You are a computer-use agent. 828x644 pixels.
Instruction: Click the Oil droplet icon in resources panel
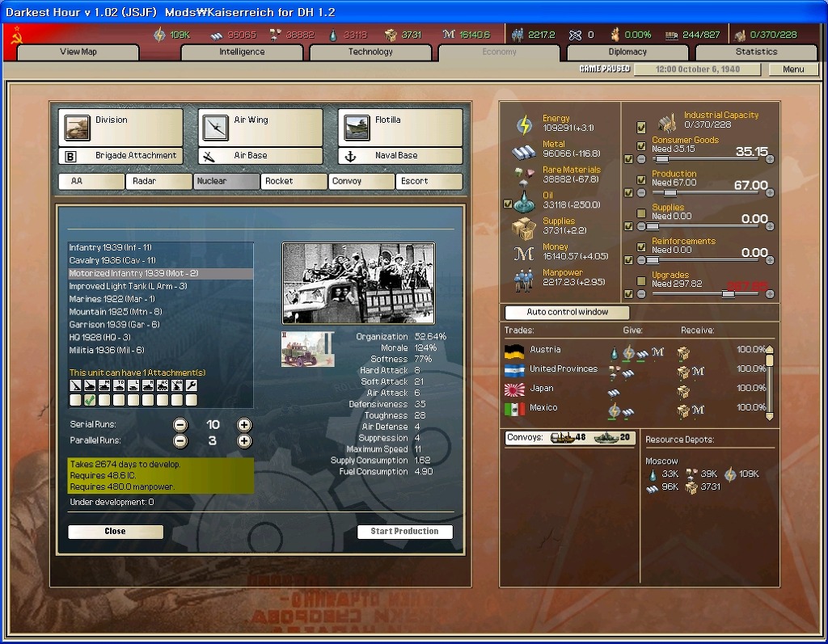click(524, 202)
